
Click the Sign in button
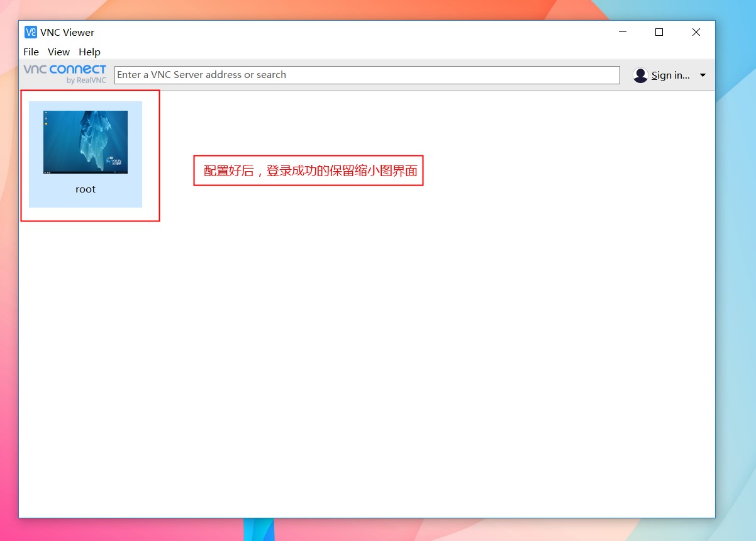pos(670,75)
